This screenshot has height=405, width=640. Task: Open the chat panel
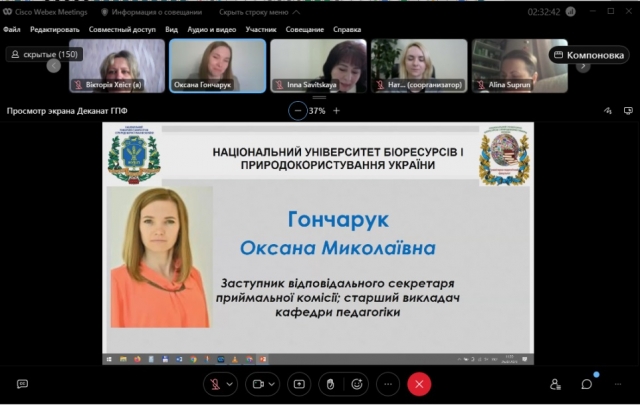[x=587, y=384]
